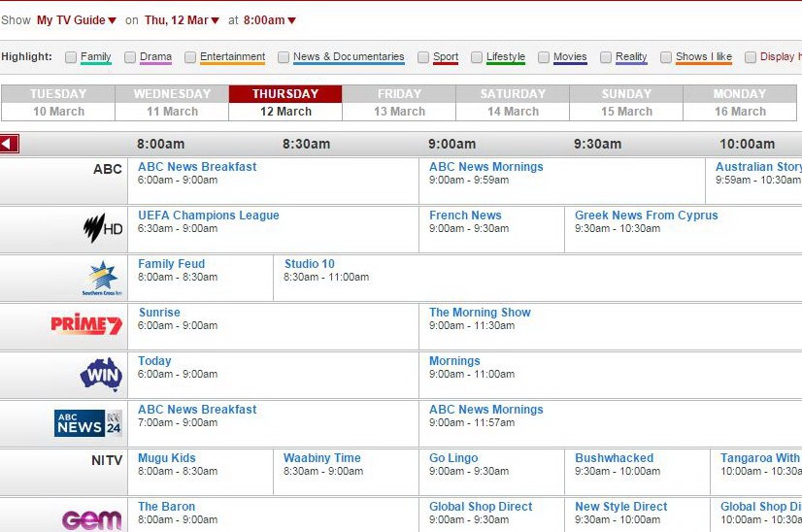This screenshot has height=532, width=802.
Task: Open Waabiny Time program
Action: pos(322,458)
